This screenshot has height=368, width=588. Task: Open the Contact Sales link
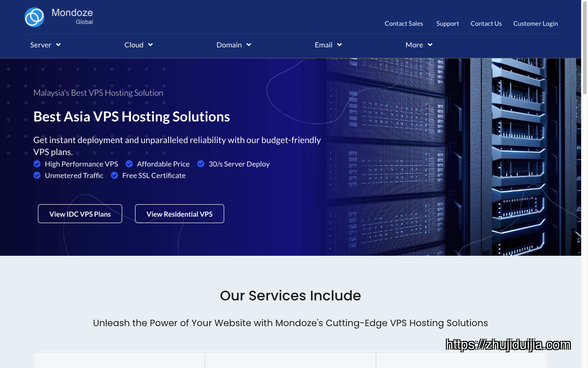(x=404, y=23)
